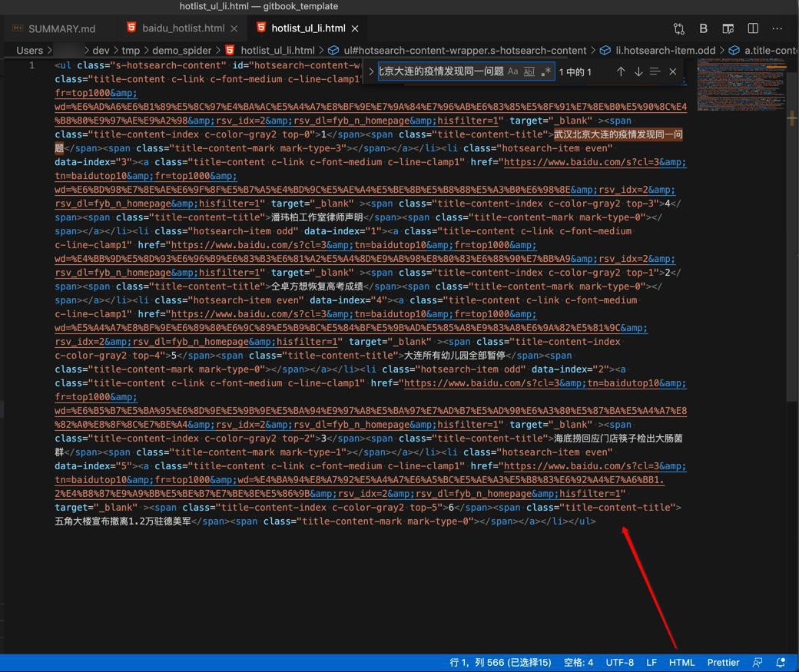
Task: Click cube icon before a.title-cont breadcrumb
Action: (734, 50)
